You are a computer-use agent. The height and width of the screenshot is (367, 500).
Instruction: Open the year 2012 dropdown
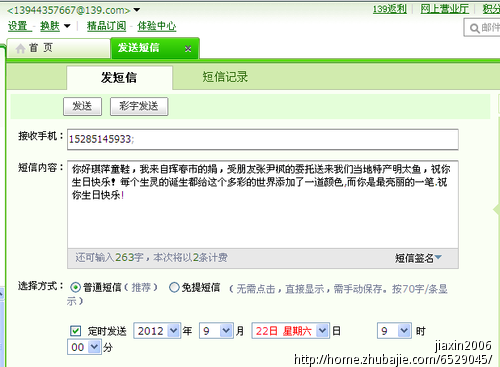point(157,331)
